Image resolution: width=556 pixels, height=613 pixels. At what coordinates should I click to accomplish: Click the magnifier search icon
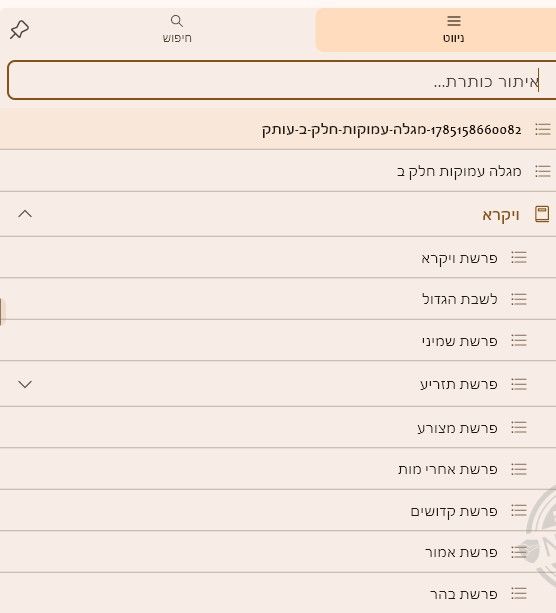(x=177, y=21)
